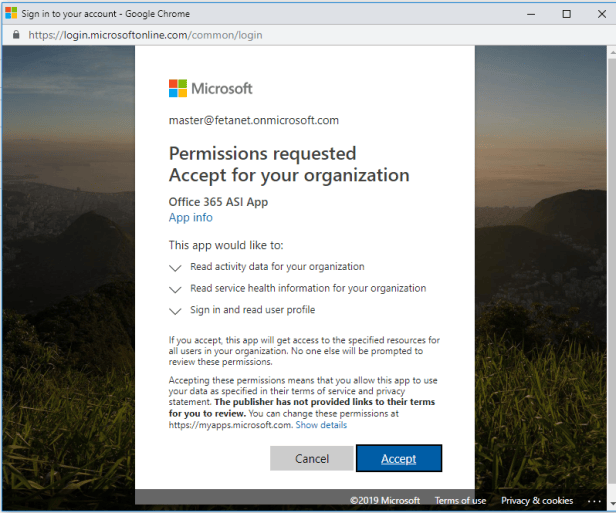Open the Show details link
The image size is (616, 513).
321,425
